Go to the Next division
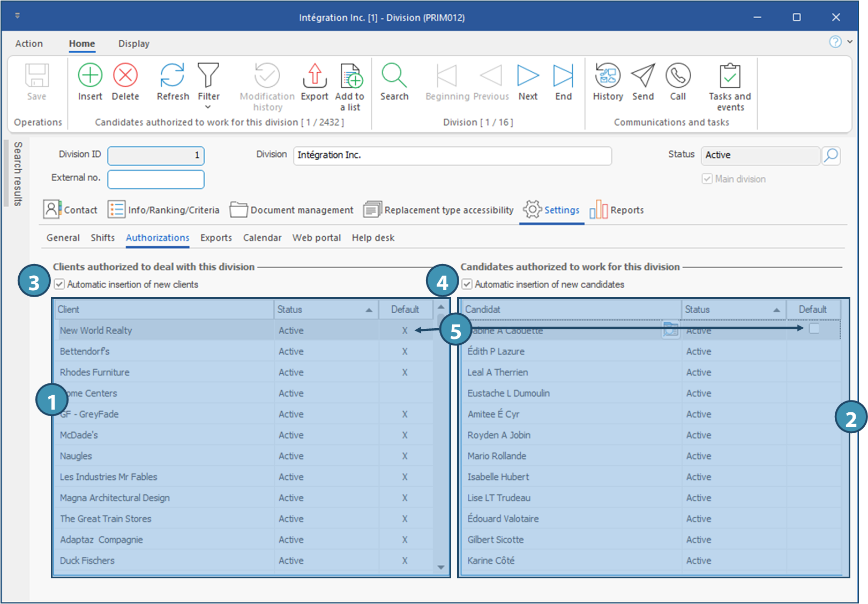This screenshot has width=868, height=604. [528, 76]
